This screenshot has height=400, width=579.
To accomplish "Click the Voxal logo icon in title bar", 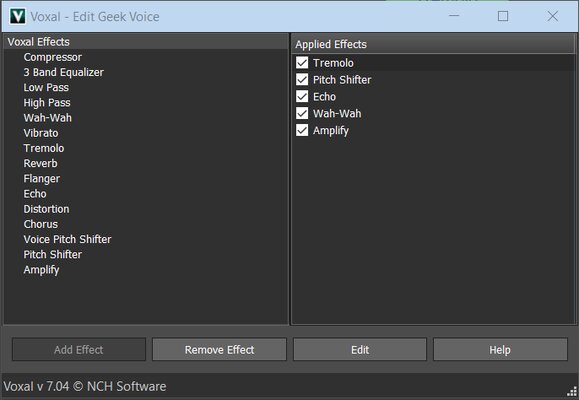I will [x=17, y=17].
